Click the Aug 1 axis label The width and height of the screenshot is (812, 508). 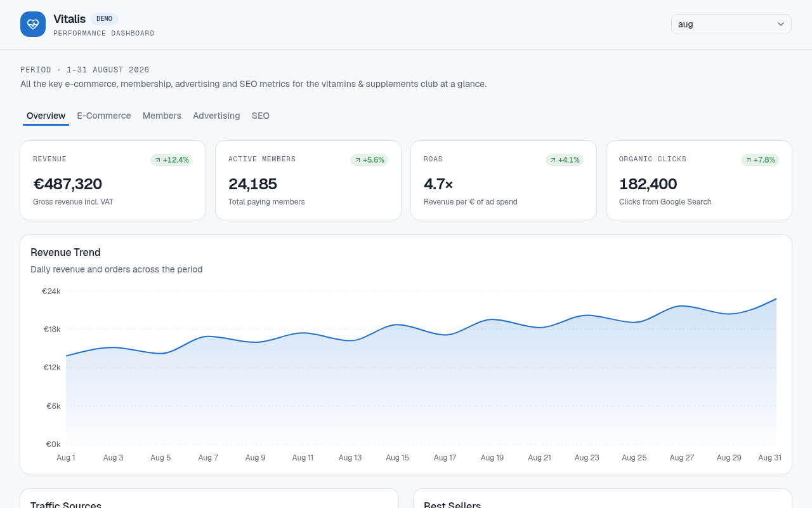tap(66, 457)
